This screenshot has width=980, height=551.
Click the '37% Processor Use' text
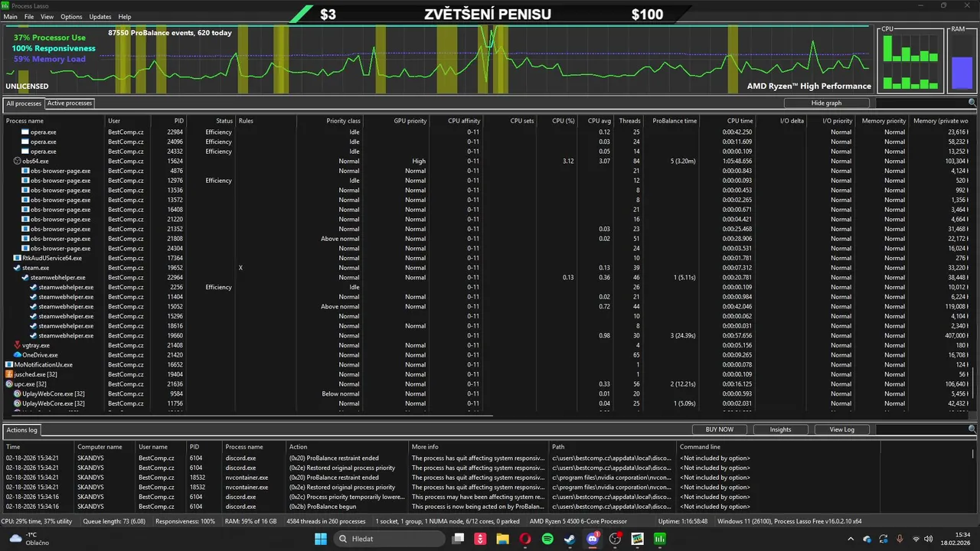point(50,37)
